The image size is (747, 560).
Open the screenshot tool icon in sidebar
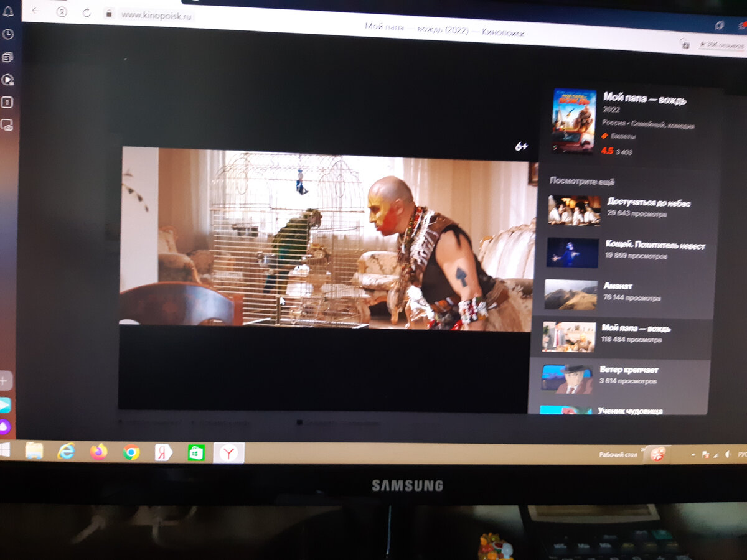pos(7,124)
